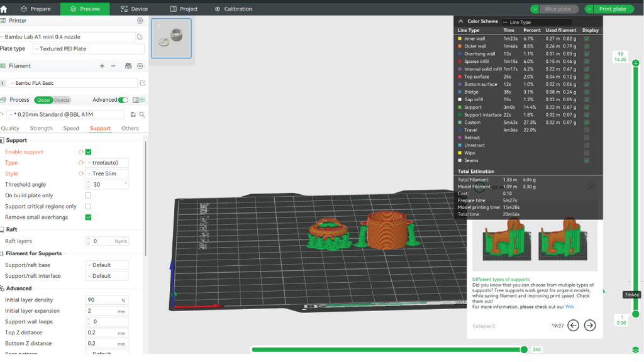Edit the Bambu PLA Basic filament preset
This screenshot has width=644, height=362.
[143, 83]
